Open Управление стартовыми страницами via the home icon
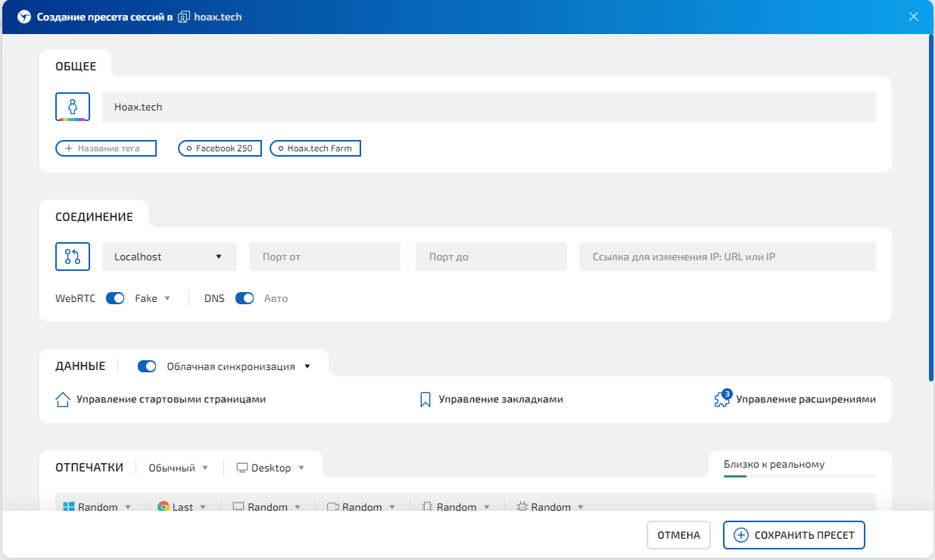This screenshot has width=935, height=560. [63, 399]
